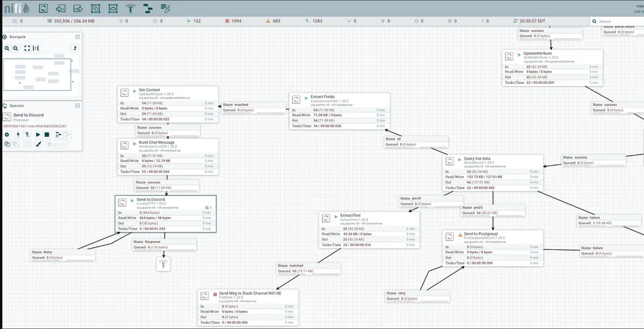Leave group using the up arrow button
This screenshot has height=329, width=644.
pos(75,48)
